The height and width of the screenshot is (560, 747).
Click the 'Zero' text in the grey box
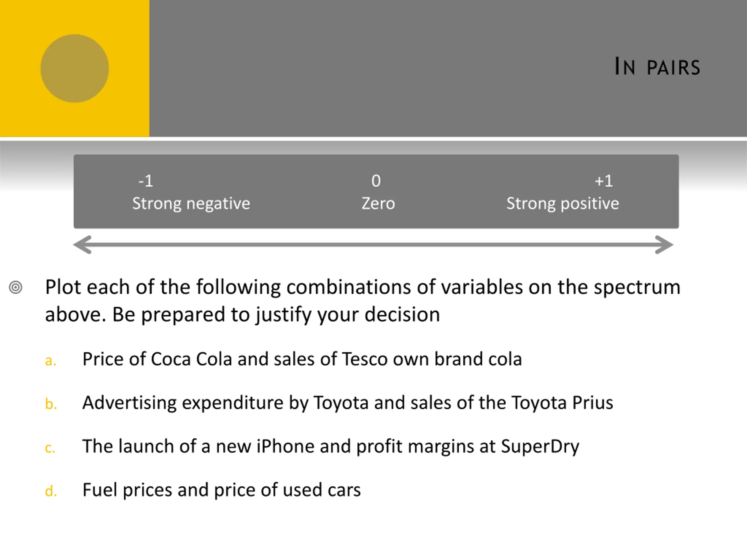tap(378, 204)
